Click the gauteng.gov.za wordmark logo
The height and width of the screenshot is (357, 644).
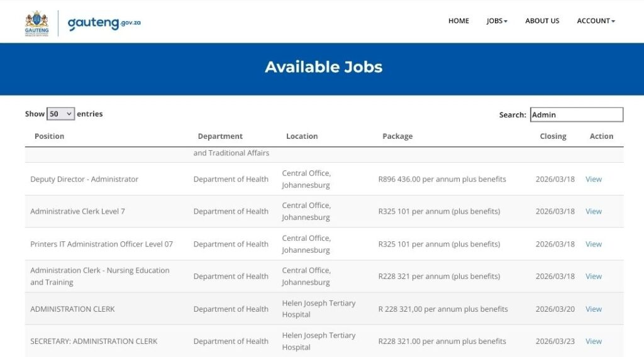pos(104,23)
